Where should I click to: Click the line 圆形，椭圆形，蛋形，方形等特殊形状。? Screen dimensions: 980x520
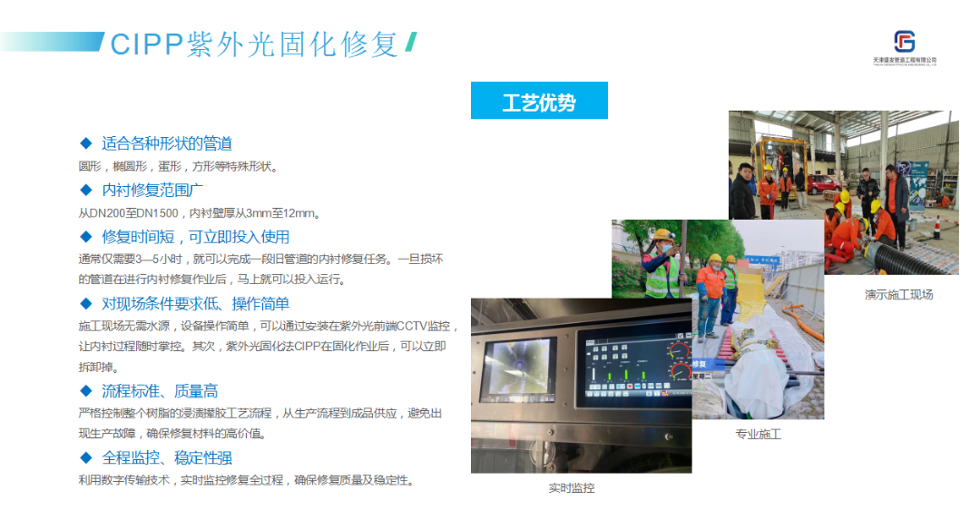178,166
